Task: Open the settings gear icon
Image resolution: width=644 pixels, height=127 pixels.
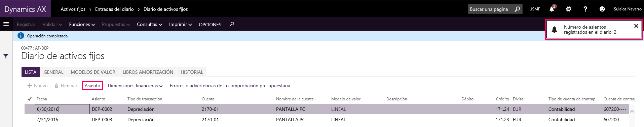Action: 568,9
